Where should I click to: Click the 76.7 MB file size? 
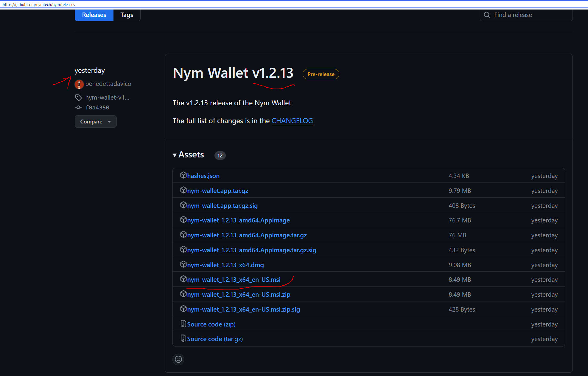[460, 220]
